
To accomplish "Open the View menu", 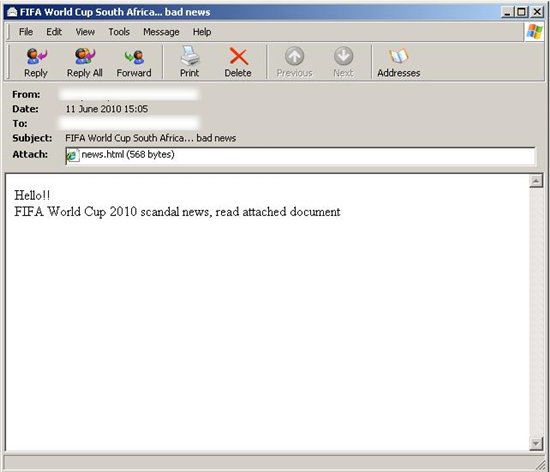I will pyautogui.click(x=85, y=32).
